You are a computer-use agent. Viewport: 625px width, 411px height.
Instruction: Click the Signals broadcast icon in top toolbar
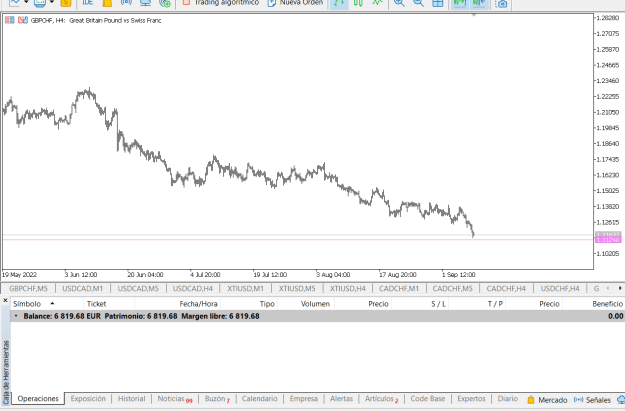(x=126, y=2)
